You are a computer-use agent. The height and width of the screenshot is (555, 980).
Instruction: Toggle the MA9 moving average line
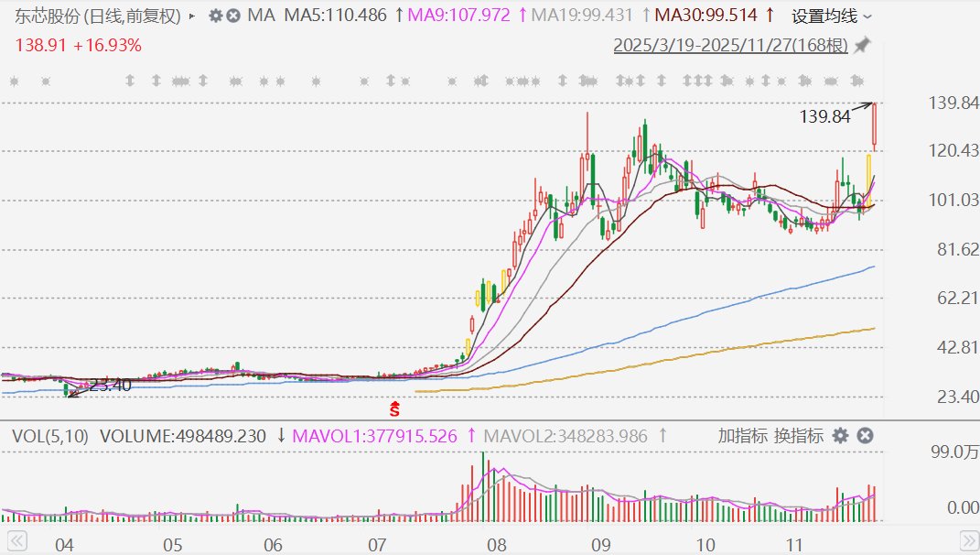[458, 15]
